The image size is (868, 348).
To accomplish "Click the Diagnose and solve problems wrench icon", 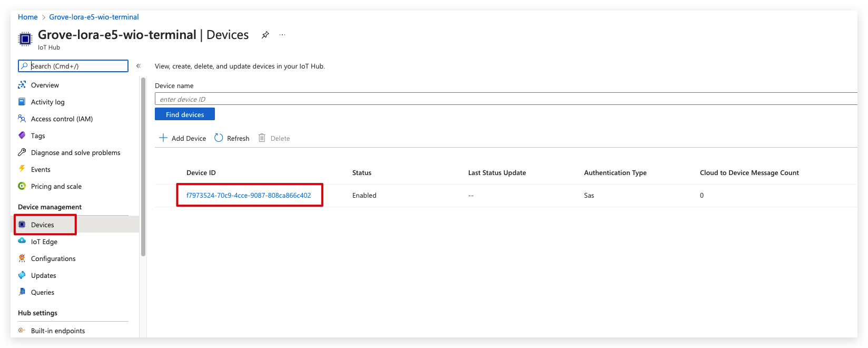I will 22,152.
